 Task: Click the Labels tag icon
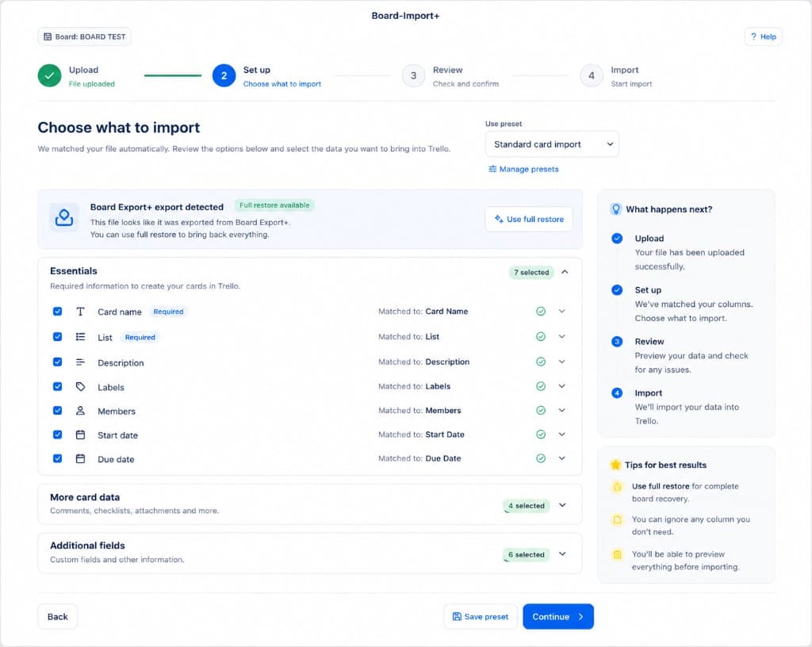(80, 387)
